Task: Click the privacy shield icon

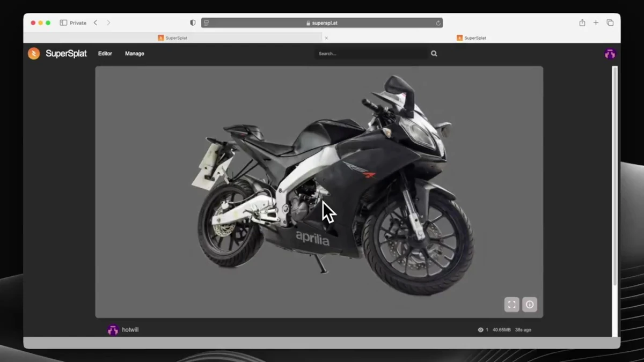Action: pyautogui.click(x=193, y=23)
